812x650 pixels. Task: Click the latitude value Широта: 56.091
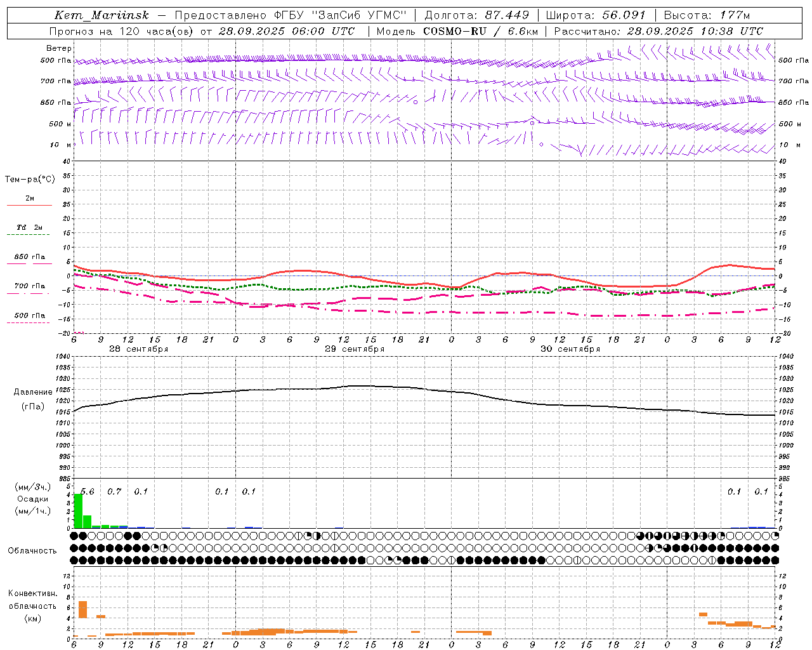click(596, 15)
